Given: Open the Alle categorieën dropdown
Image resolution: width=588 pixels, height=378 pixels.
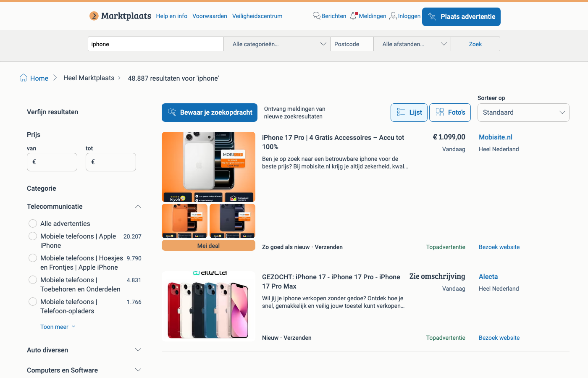Looking at the screenshot, I should [x=277, y=44].
